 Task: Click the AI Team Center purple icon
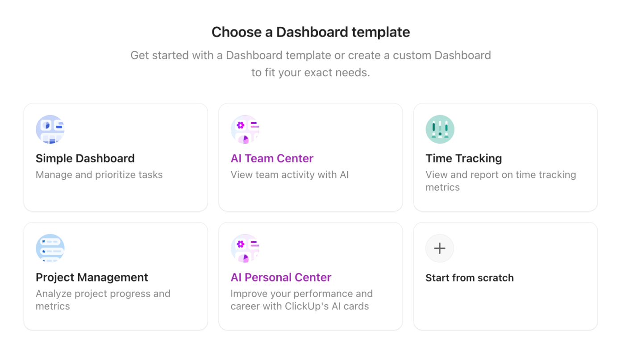245,129
